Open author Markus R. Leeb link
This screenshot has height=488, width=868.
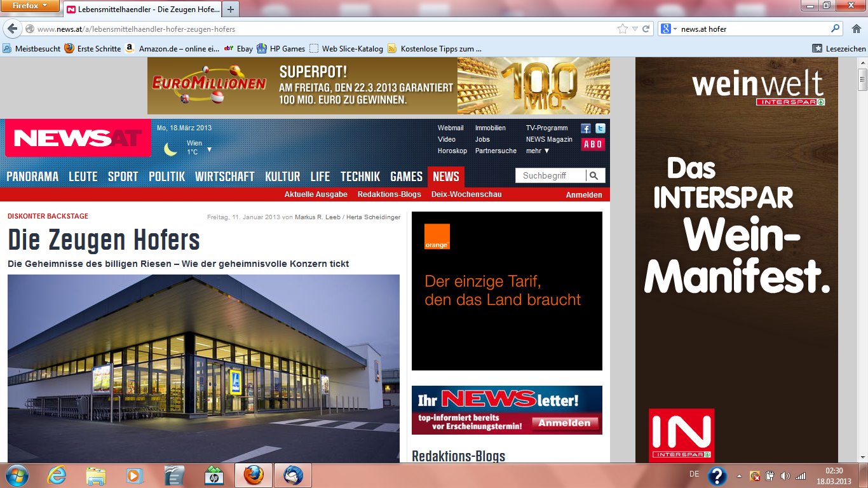(318, 217)
